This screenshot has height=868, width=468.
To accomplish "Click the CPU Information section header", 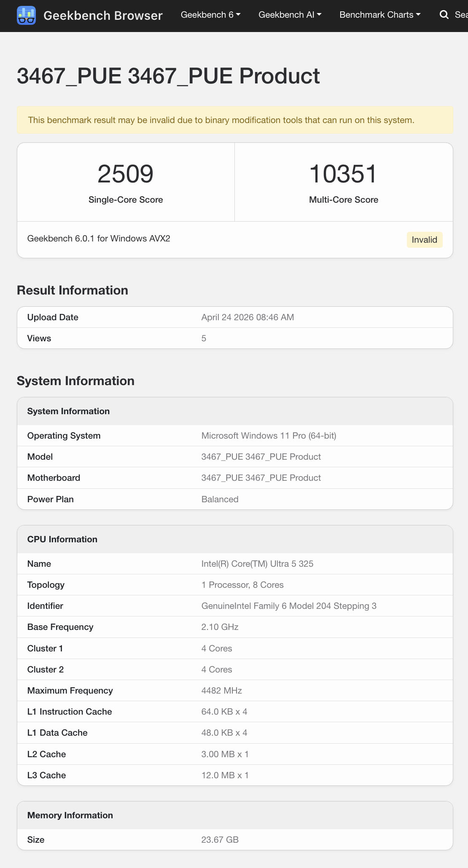I will [62, 539].
